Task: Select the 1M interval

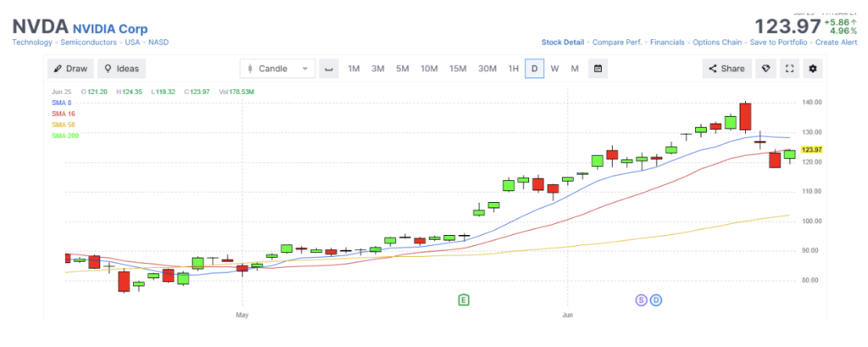Action: click(353, 69)
